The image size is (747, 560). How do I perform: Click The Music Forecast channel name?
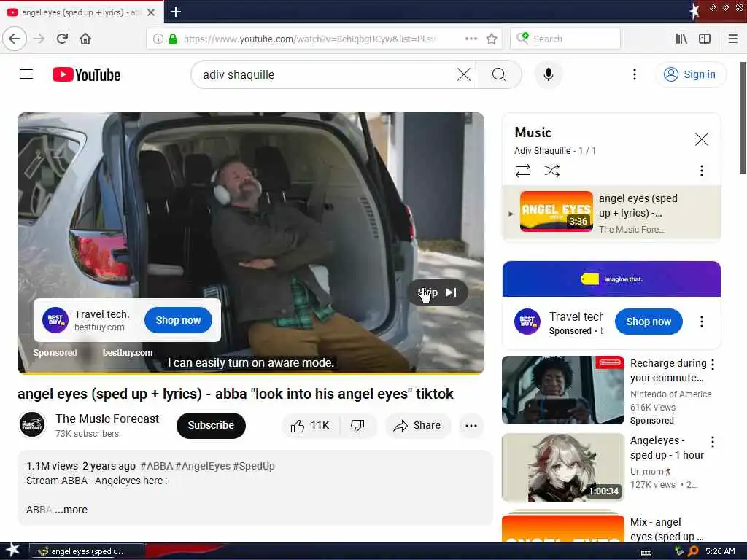(107, 419)
